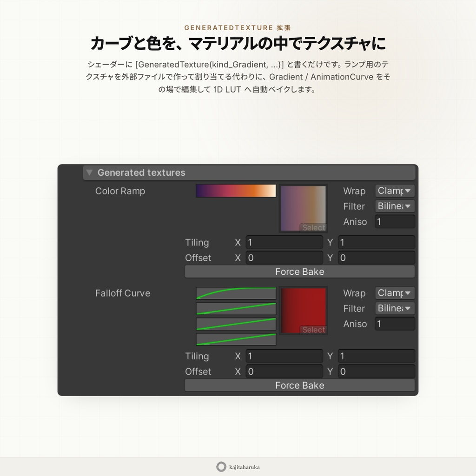Focus the Falloff Curve Aniso field

point(395,324)
